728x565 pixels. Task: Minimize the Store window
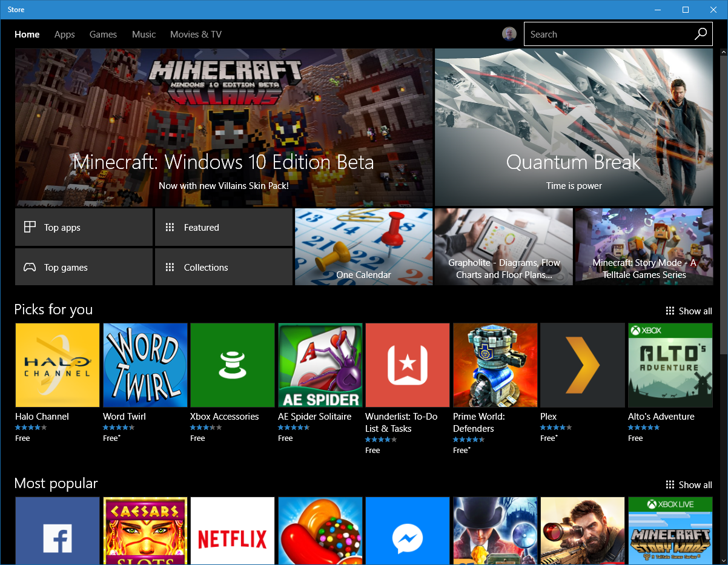[x=658, y=10]
